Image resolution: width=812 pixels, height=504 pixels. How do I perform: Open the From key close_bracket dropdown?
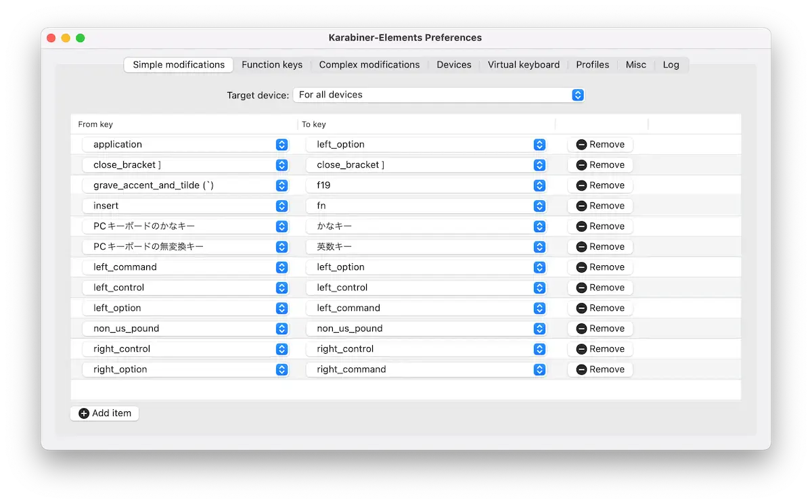click(185, 165)
